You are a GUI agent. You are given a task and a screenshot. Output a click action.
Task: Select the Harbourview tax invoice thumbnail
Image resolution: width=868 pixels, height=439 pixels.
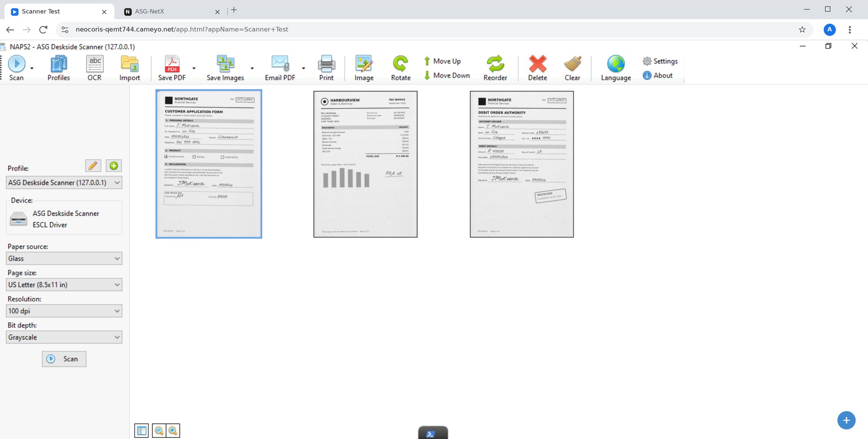(365, 164)
